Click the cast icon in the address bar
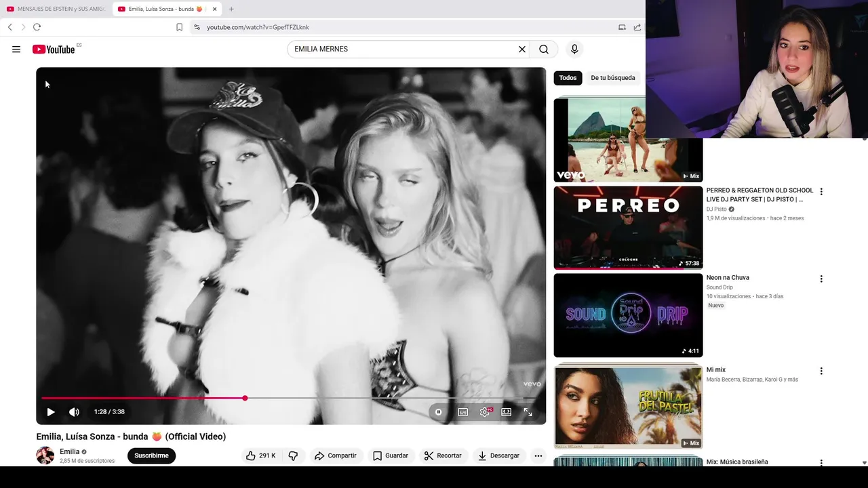 pos(622,27)
